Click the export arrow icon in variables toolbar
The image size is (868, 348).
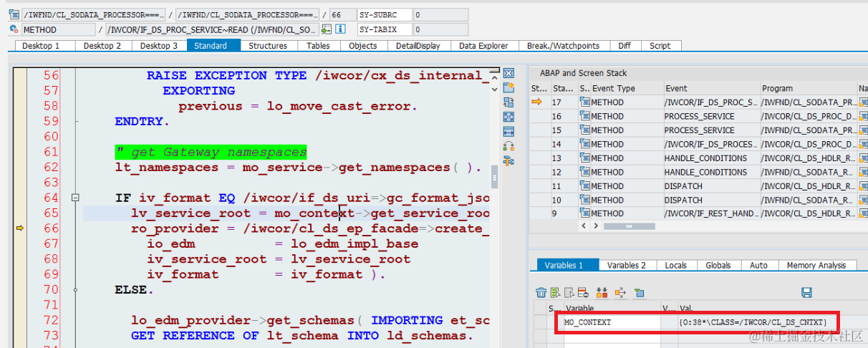[620, 292]
